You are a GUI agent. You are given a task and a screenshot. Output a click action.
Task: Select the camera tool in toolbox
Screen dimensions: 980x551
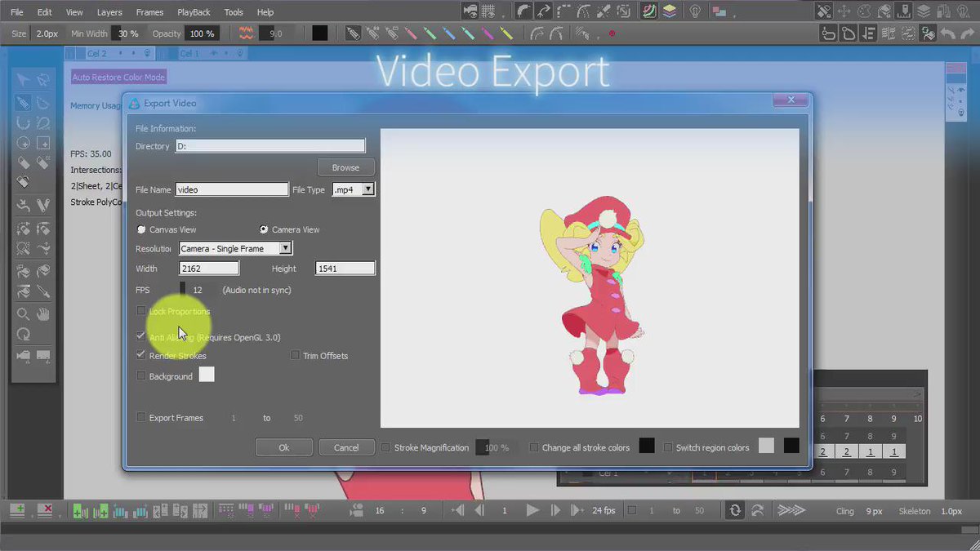pyautogui.click(x=23, y=356)
